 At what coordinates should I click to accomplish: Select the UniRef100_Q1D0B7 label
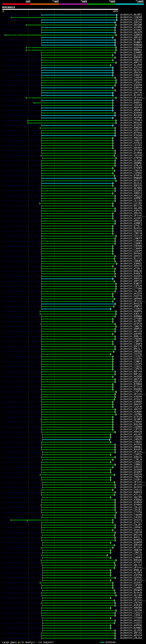pyautogui.click(x=131, y=583)
